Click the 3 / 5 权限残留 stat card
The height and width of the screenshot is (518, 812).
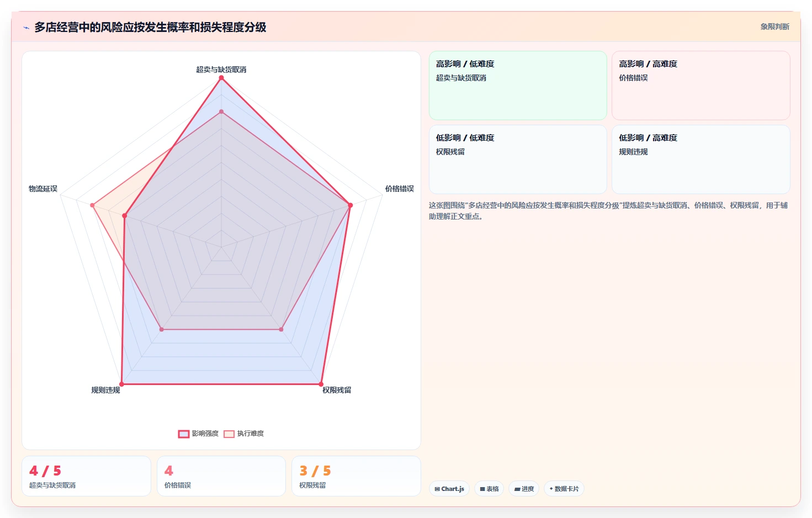356,476
